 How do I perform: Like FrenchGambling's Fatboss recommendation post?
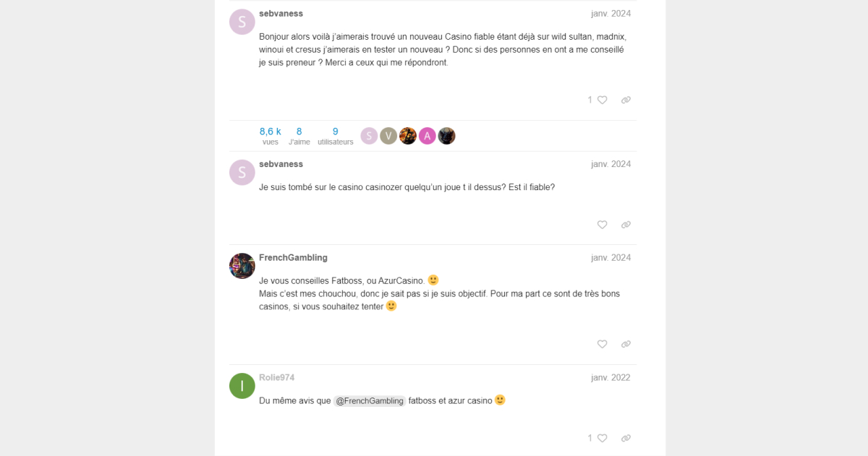[602, 345]
